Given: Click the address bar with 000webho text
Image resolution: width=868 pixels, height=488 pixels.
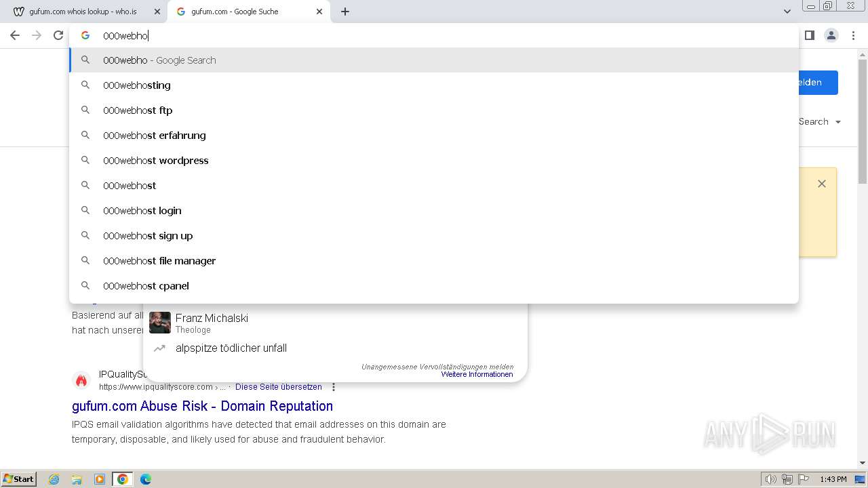Looking at the screenshot, I should pos(434,35).
